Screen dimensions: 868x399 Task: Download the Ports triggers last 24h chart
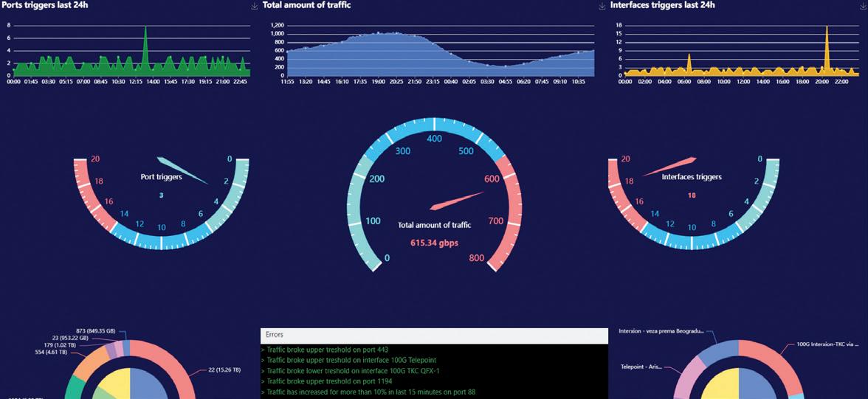[x=254, y=6]
